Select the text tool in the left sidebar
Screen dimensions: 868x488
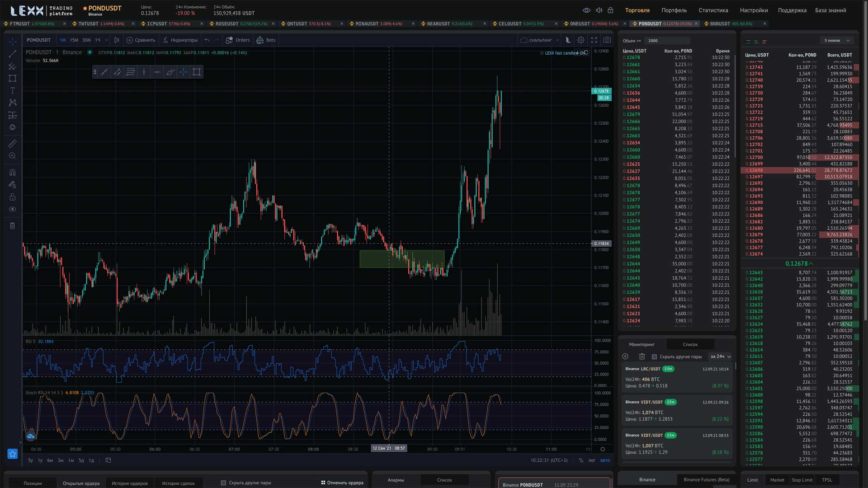[x=13, y=90]
